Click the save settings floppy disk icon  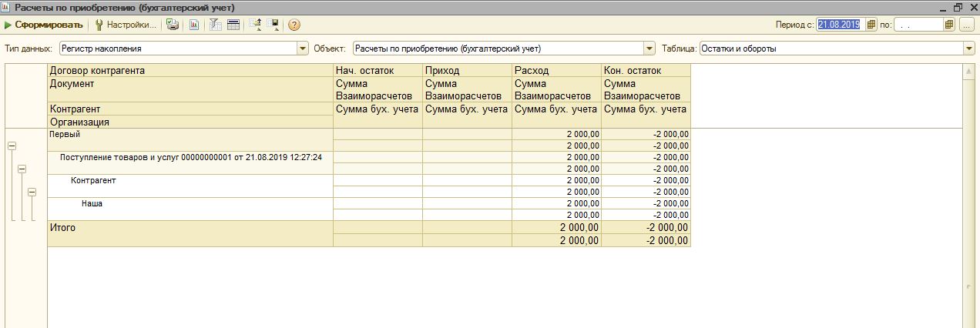tap(273, 25)
